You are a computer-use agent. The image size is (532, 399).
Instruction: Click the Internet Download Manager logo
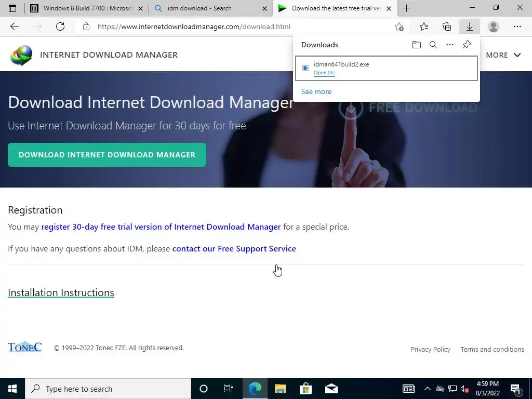pos(21,55)
